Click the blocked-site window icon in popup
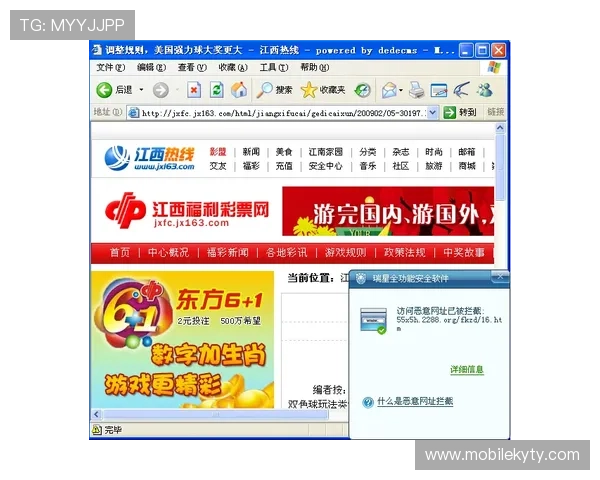Screen dimensions: 600x480 tap(373, 321)
